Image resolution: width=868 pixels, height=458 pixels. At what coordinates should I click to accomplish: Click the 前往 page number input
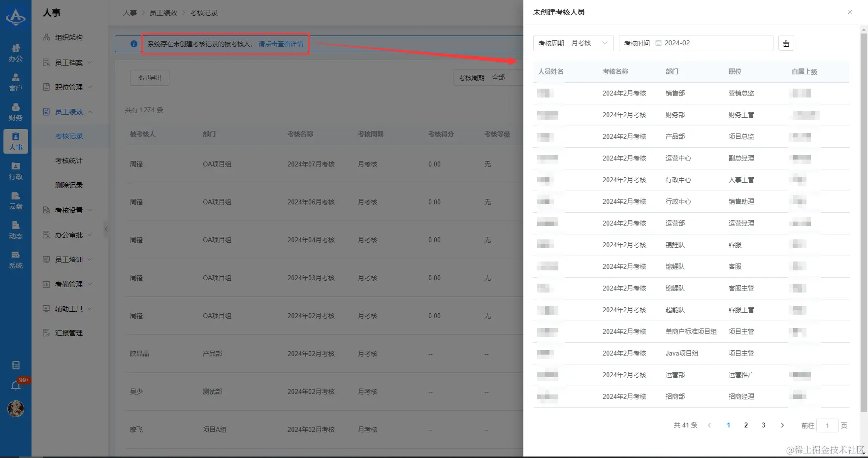(827, 425)
